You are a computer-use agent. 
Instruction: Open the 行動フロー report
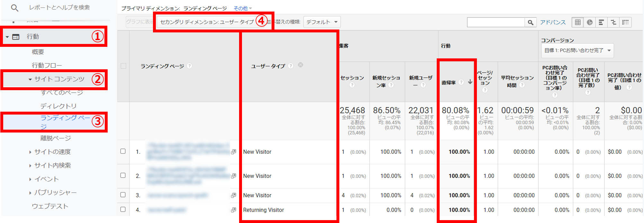point(47,65)
